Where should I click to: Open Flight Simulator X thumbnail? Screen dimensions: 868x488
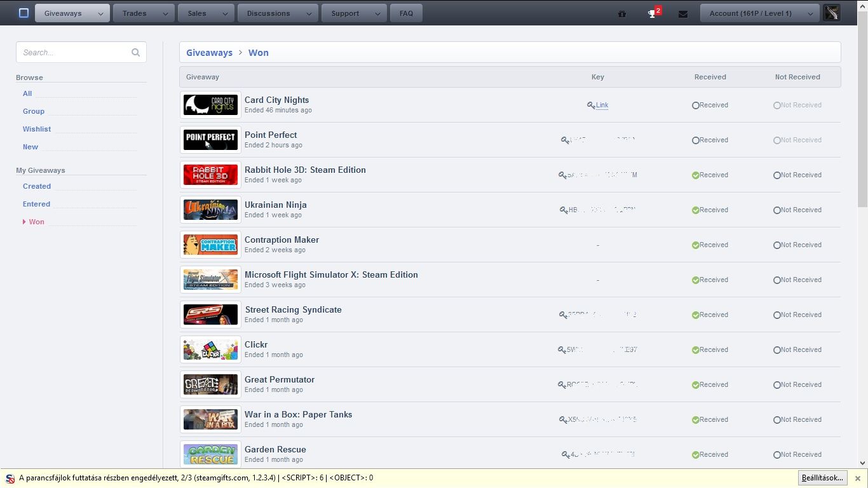point(210,280)
